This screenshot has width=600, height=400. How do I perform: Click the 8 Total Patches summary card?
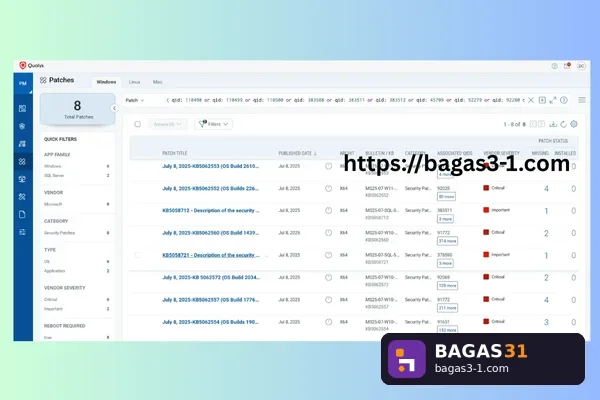point(78,109)
